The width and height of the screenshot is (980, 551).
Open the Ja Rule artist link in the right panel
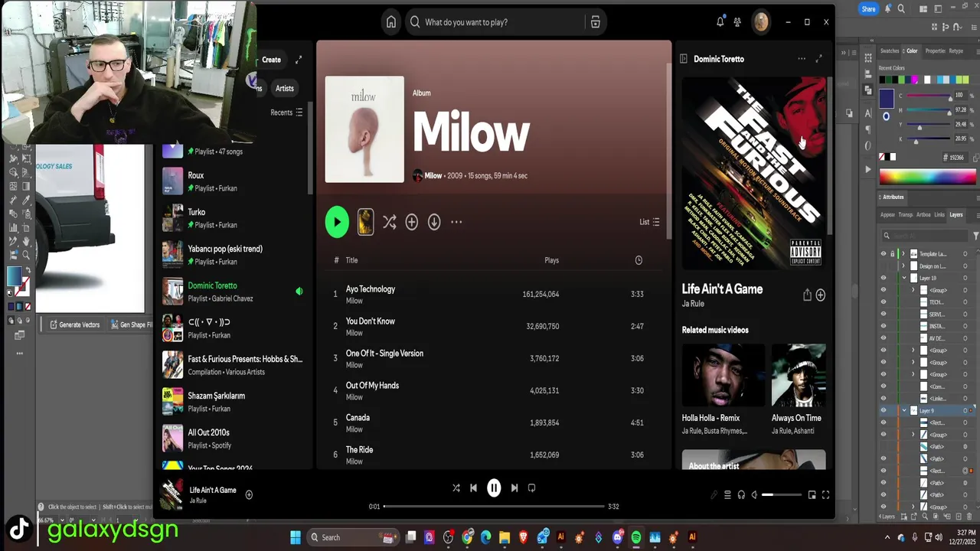693,304
